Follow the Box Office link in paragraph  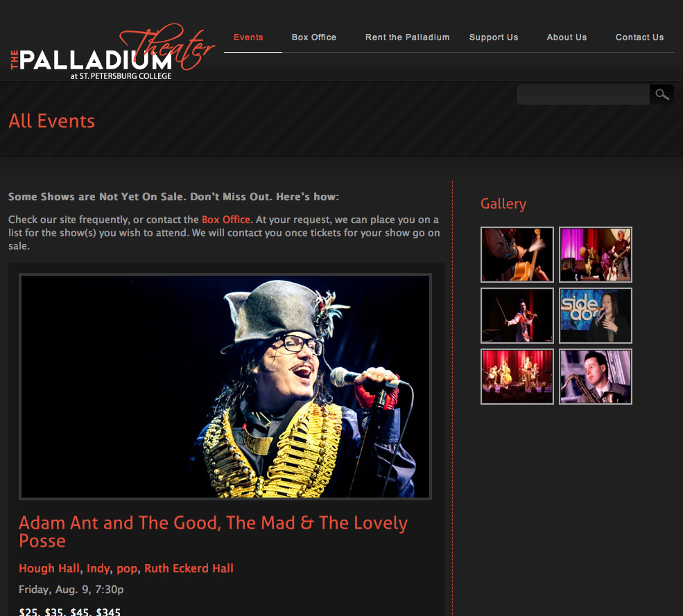coord(225,220)
